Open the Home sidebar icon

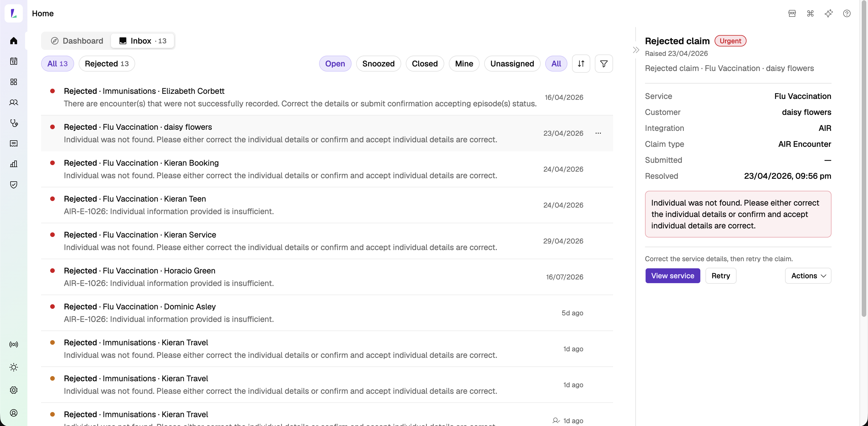(13, 41)
